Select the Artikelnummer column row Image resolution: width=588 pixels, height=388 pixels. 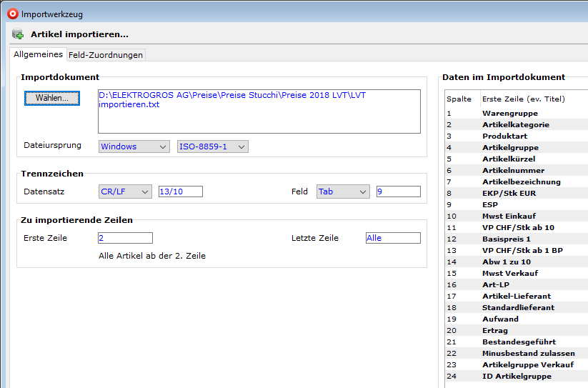tap(513, 170)
